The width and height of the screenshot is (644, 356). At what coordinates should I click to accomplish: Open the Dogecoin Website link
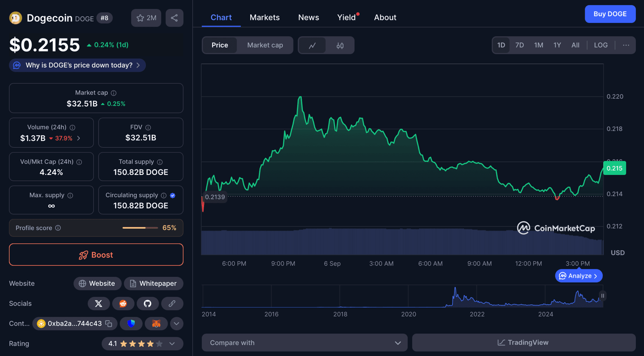point(97,283)
